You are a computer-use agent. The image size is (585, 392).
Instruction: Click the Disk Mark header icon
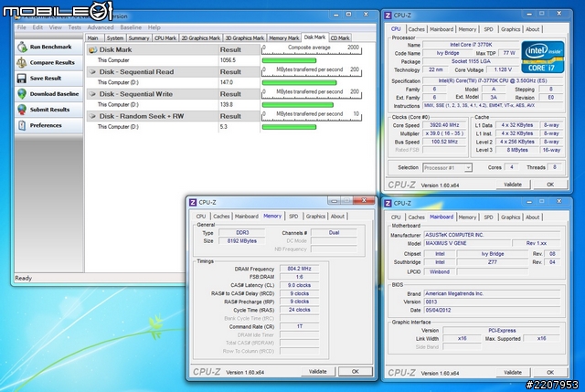pos(93,49)
